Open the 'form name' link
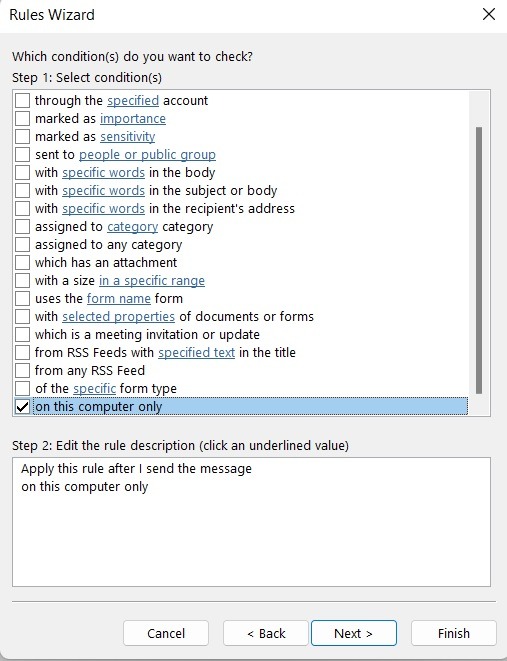 (x=119, y=298)
